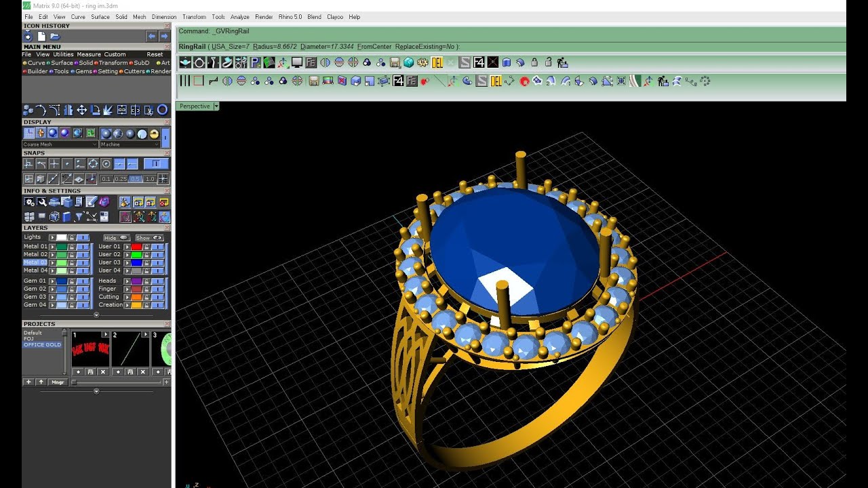Click the funnel filter icon in Info & Settings
The width and height of the screenshot is (868, 488).
79,216
